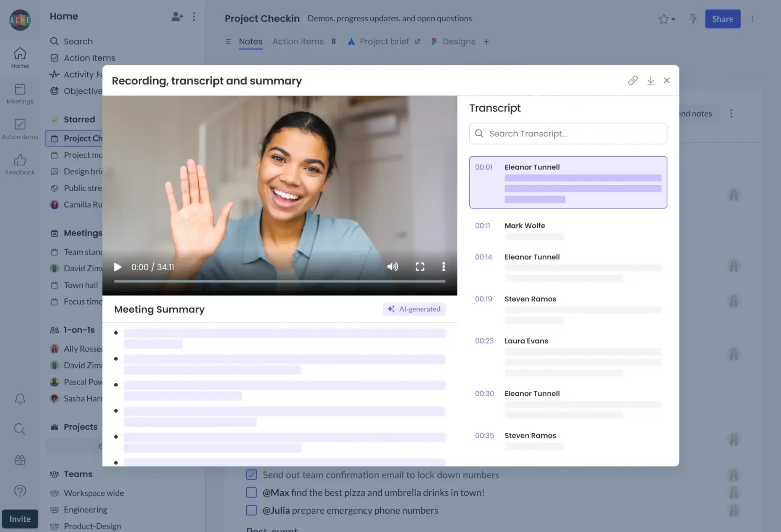Viewport: 781px width, 532px height.
Task: Mute the video using the volume icon
Action: (392, 267)
